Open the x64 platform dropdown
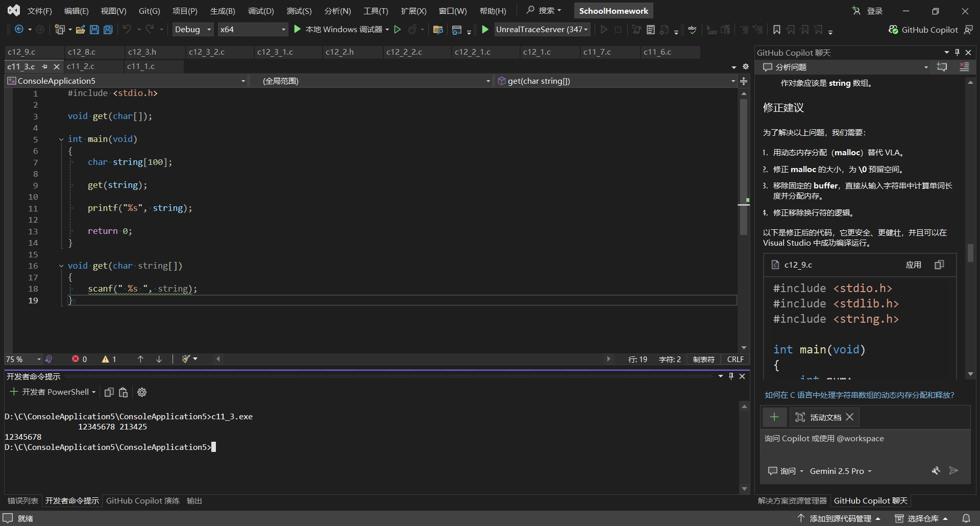Screen dimensions: 980x526 (x=253, y=30)
